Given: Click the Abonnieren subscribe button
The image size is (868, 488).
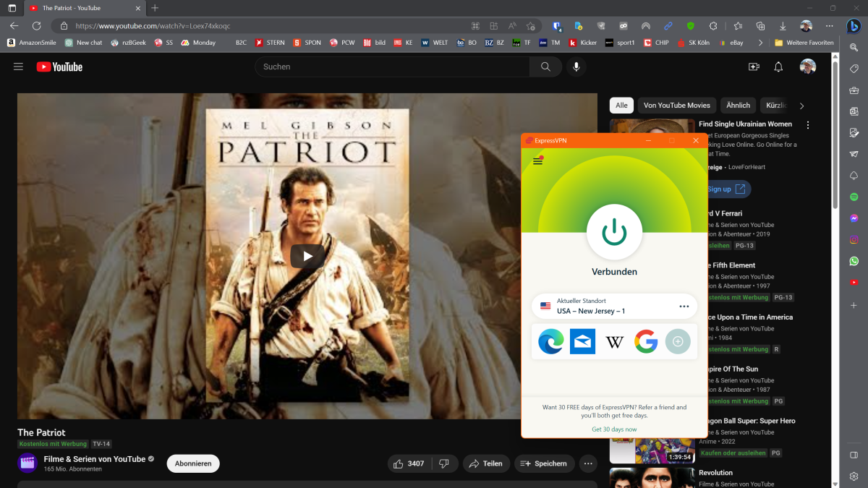Looking at the screenshot, I should click(x=193, y=463).
